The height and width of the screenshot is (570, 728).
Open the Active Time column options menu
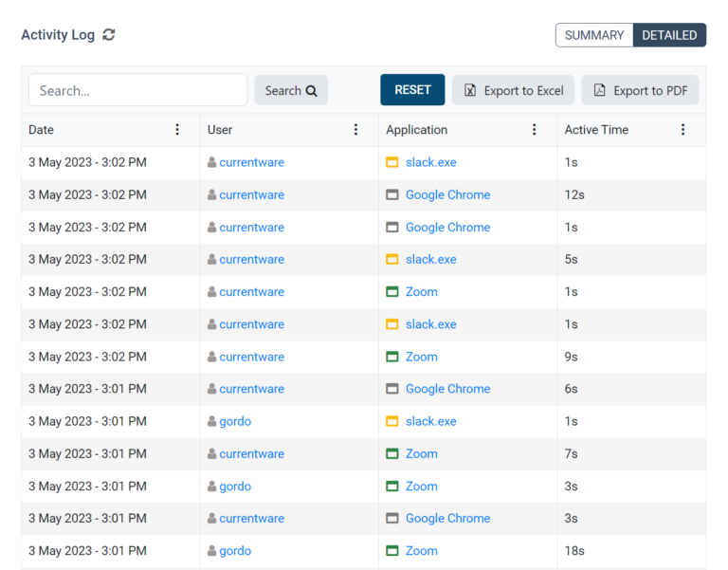coord(682,130)
